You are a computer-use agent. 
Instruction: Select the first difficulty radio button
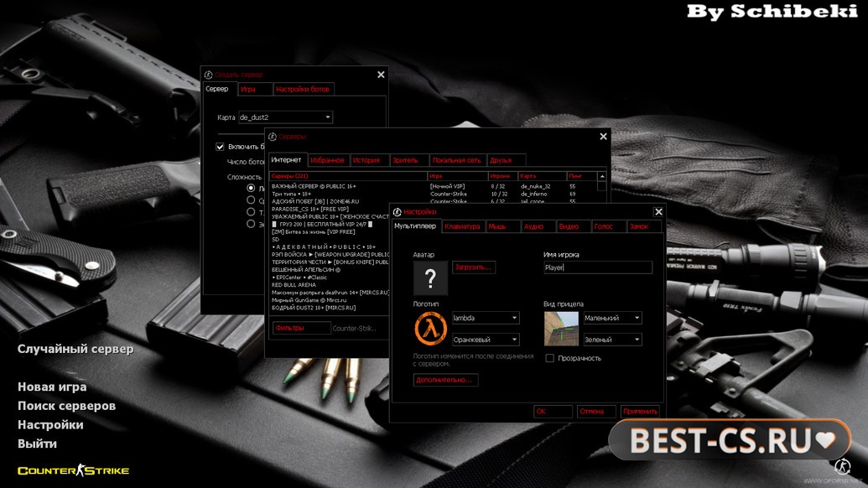pos(251,188)
